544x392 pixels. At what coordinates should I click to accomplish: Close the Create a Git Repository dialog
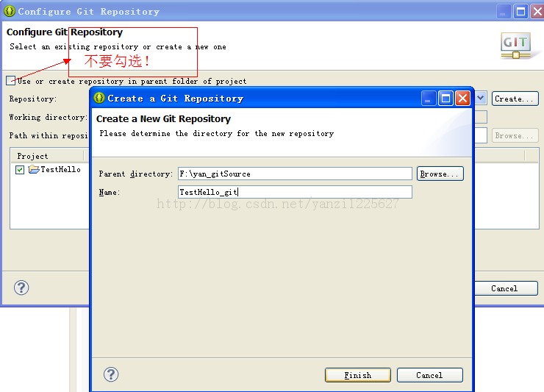point(463,99)
